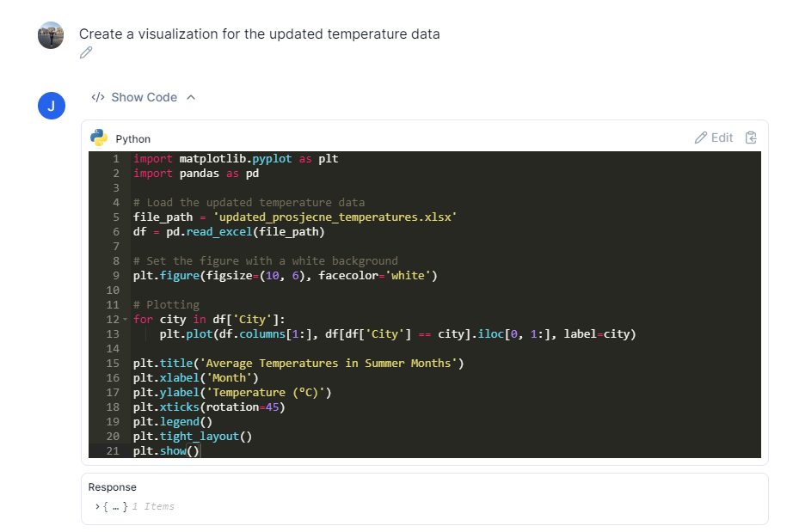Click the Edit button in code header

pos(714,138)
